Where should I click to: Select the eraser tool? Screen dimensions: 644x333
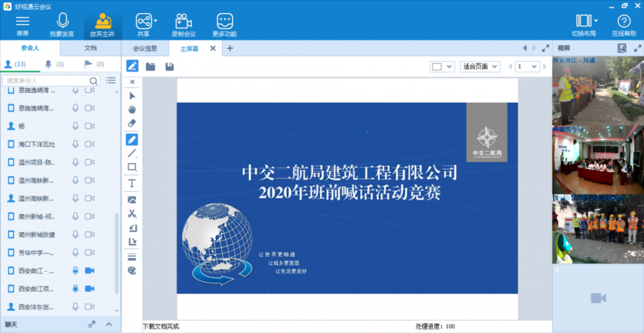tap(132, 123)
